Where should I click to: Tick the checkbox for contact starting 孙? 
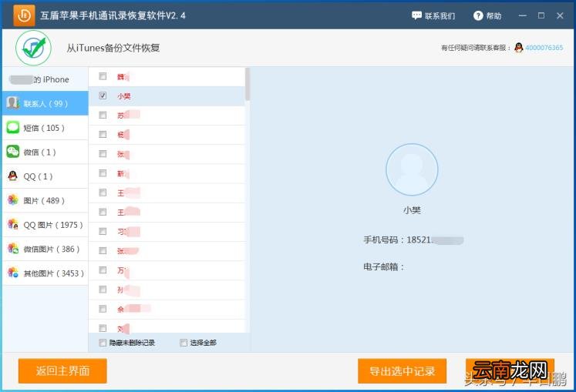(x=103, y=290)
